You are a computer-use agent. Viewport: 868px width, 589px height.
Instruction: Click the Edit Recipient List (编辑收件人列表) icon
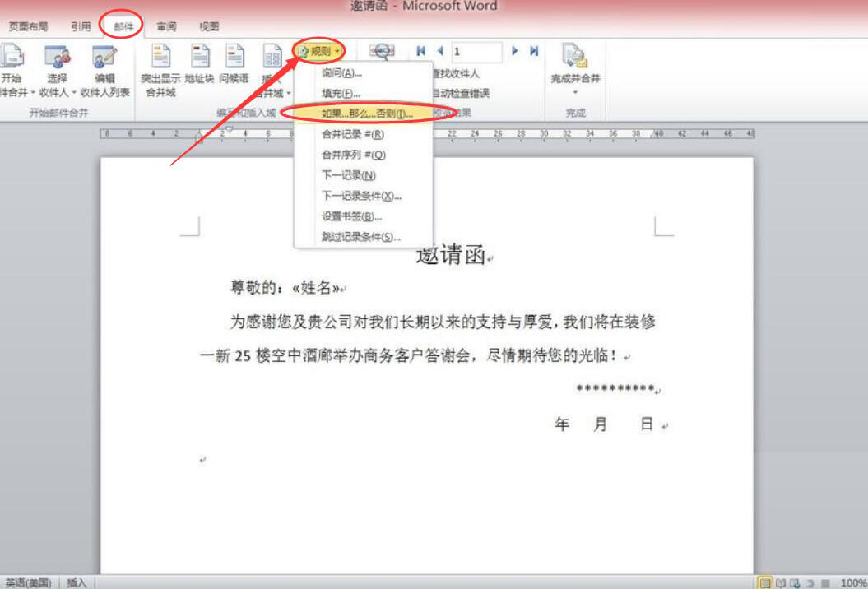point(104,57)
